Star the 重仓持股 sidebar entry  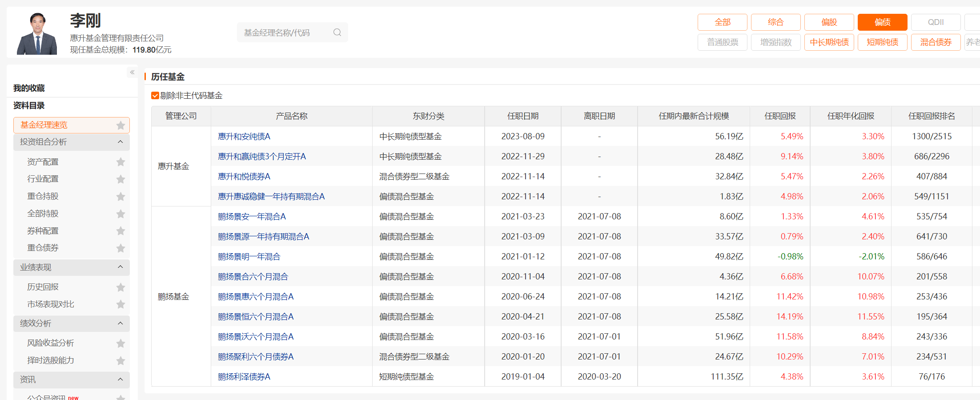tap(120, 197)
